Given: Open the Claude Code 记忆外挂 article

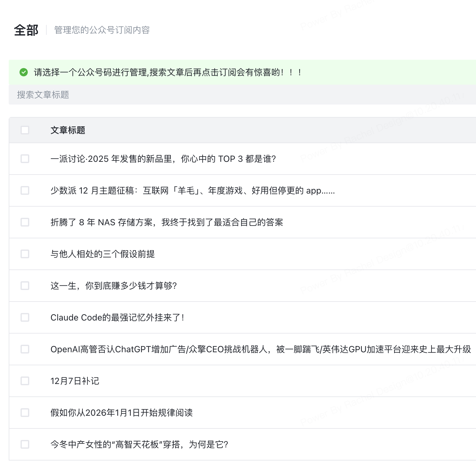Looking at the screenshot, I should click(x=118, y=318).
